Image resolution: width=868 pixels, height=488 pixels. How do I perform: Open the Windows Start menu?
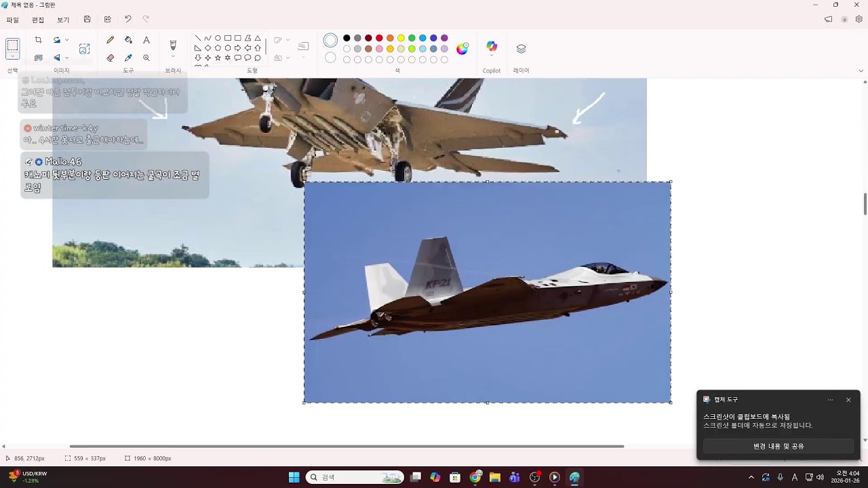coord(294,477)
